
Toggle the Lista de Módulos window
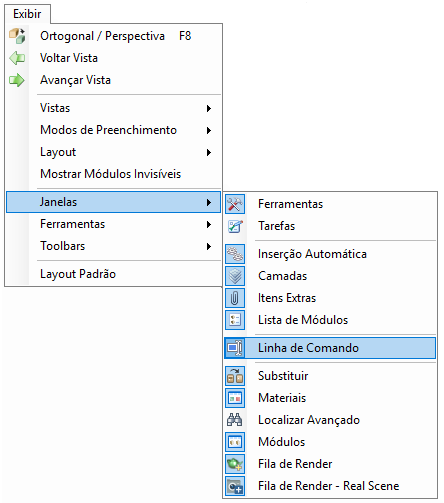tap(330, 320)
